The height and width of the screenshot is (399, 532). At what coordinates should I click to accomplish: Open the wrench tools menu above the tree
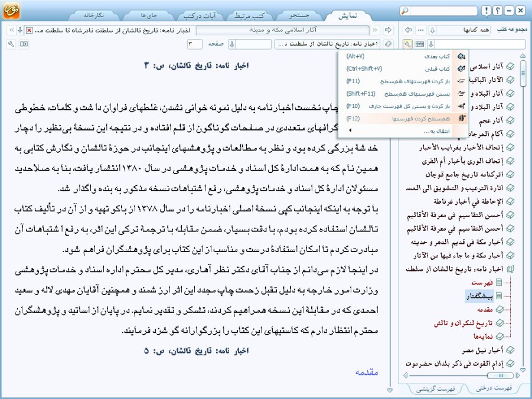click(407, 44)
